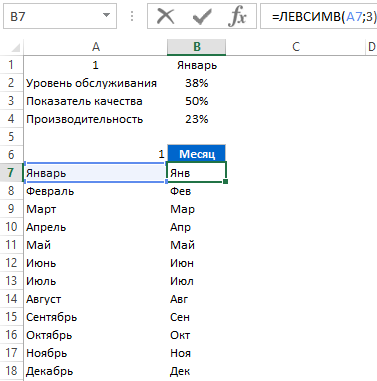Select column B header
The height and width of the screenshot is (381, 377).
click(196, 47)
